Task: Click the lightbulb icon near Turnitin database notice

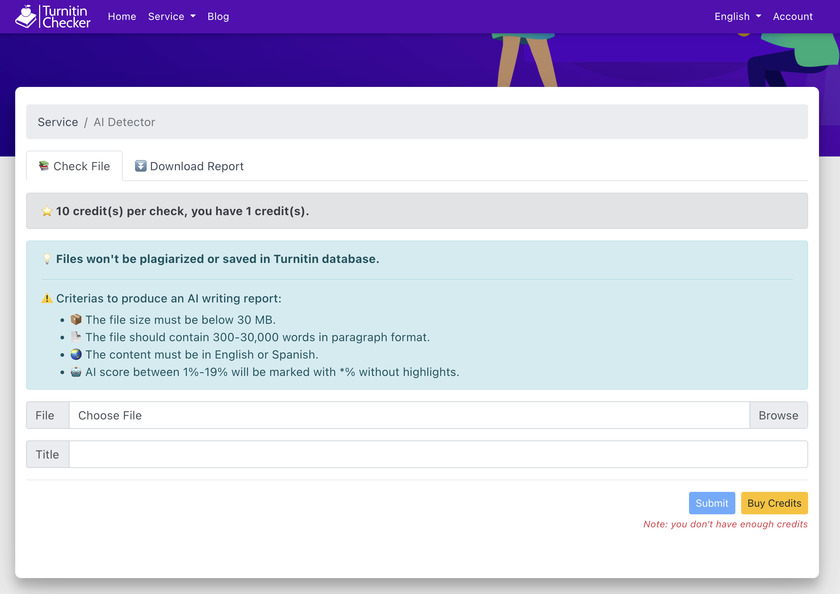Action: [47, 259]
